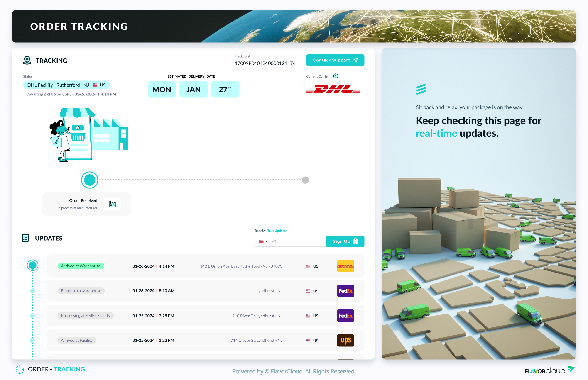Click US flag in Arrived at Warehouse row

click(307, 266)
